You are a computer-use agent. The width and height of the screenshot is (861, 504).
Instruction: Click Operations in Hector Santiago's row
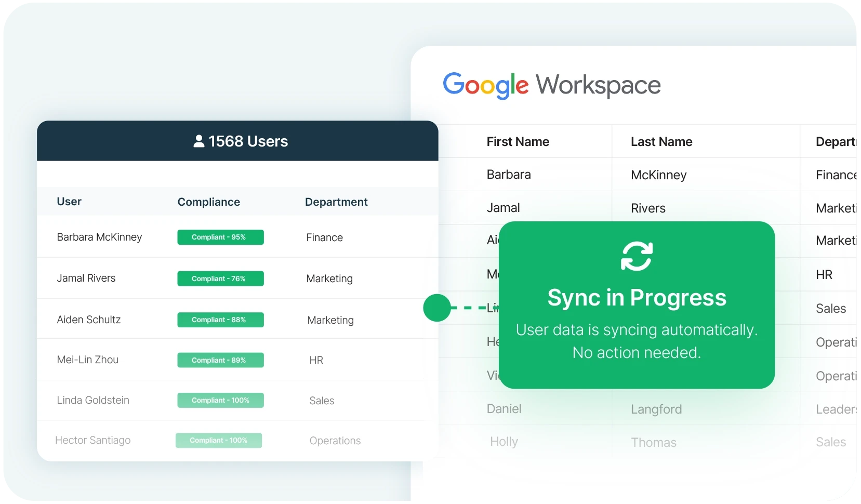[x=335, y=441]
